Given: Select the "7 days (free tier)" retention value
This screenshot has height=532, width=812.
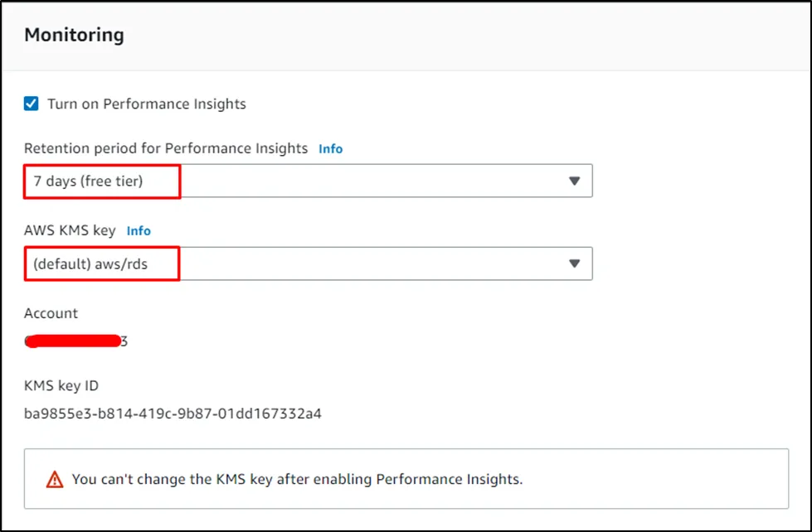Looking at the screenshot, I should 89,181.
